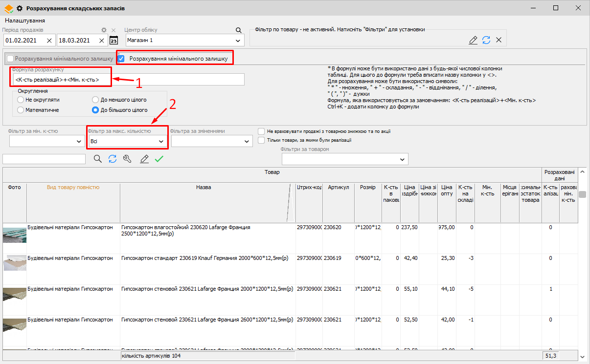590x364 pixels.
Task: Click the pencil icon in the product filter panel
Action: [x=473, y=41]
